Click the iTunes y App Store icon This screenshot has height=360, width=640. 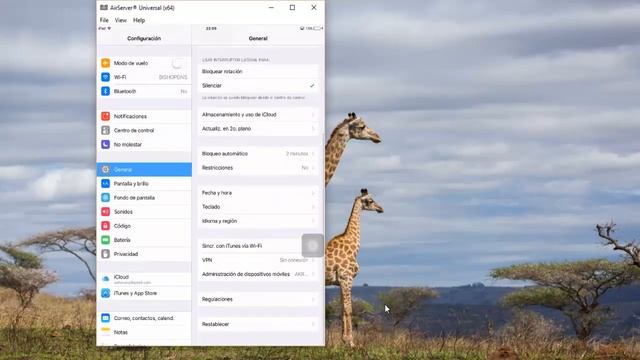[105, 293]
